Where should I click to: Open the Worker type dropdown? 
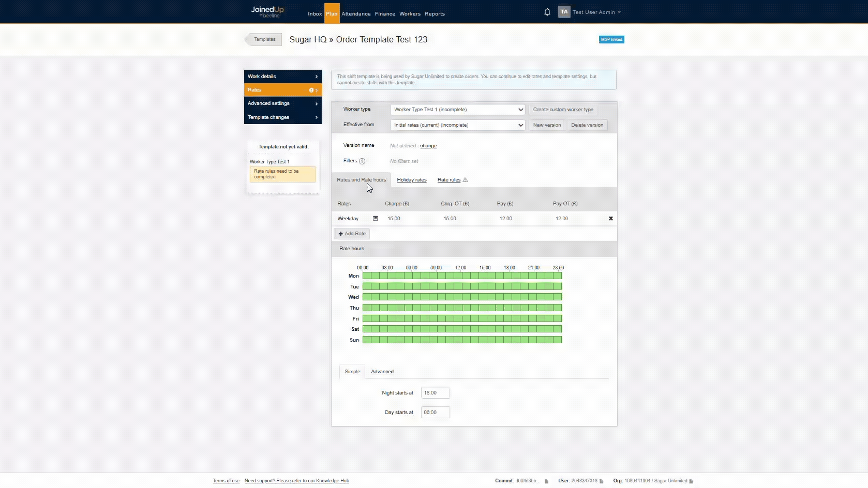point(457,110)
